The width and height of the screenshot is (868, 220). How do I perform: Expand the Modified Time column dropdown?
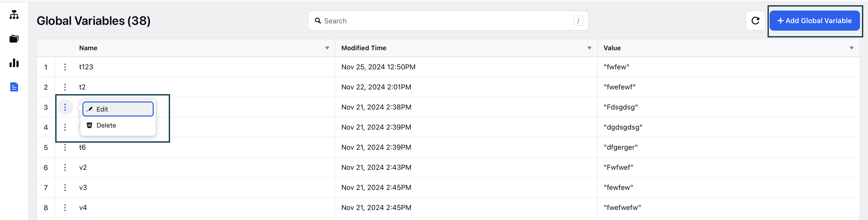coord(589,48)
